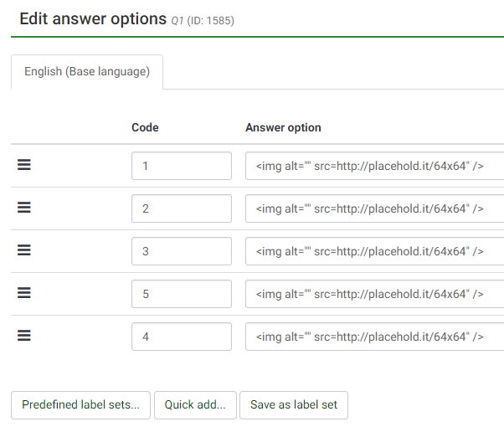This screenshot has width=504, height=432.
Task: Click the answer option field for code 4
Action: (374, 337)
